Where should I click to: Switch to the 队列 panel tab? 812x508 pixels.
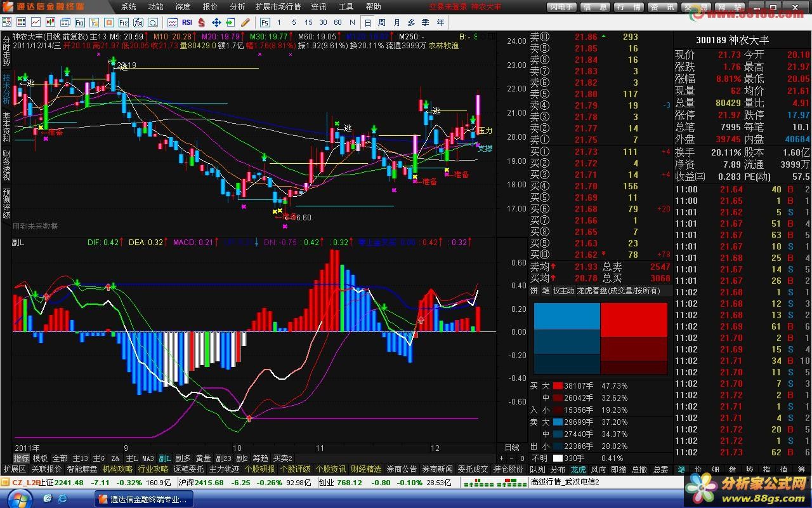point(537,469)
